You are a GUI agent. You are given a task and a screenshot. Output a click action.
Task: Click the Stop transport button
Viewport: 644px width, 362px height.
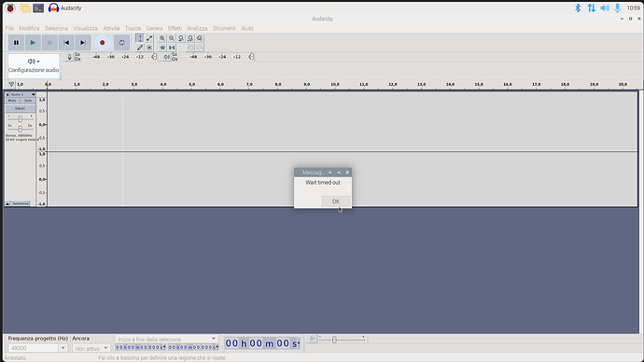(x=49, y=42)
